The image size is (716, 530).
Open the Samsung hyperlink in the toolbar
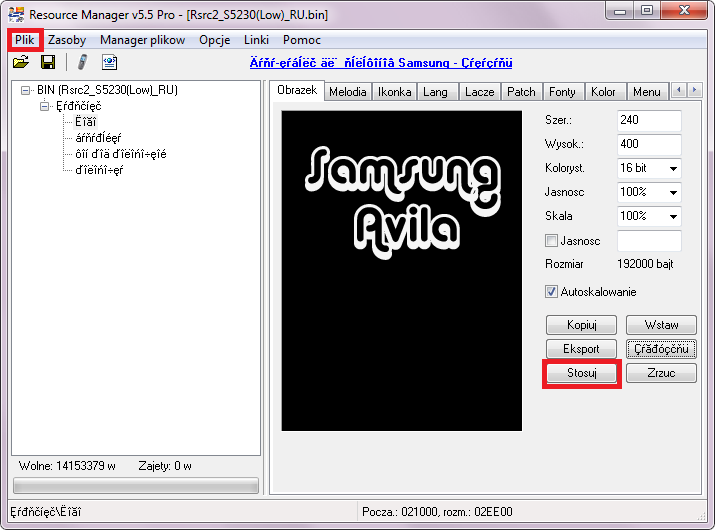click(381, 63)
